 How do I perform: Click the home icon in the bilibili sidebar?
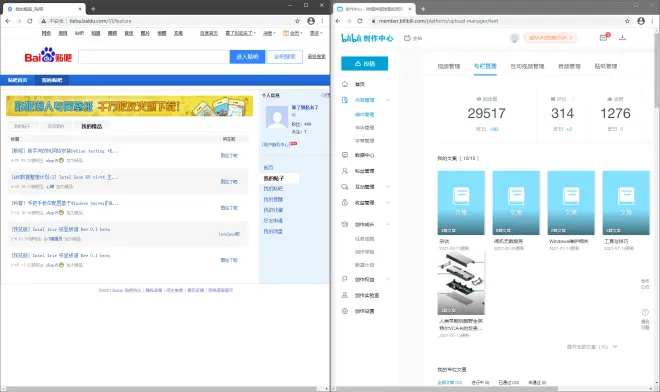coord(345,84)
